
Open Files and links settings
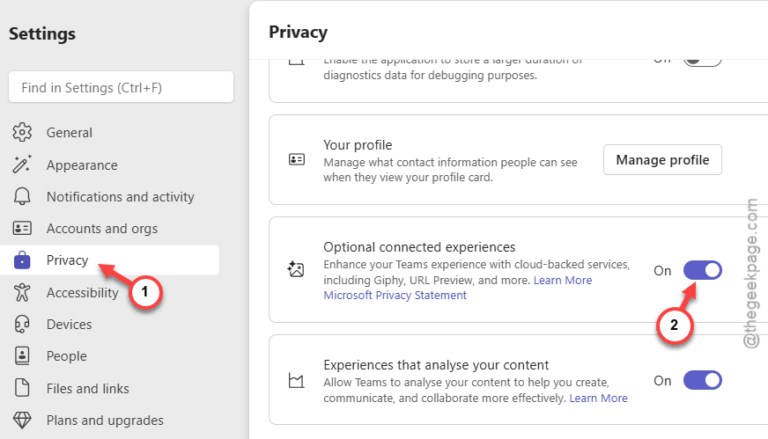click(109, 388)
